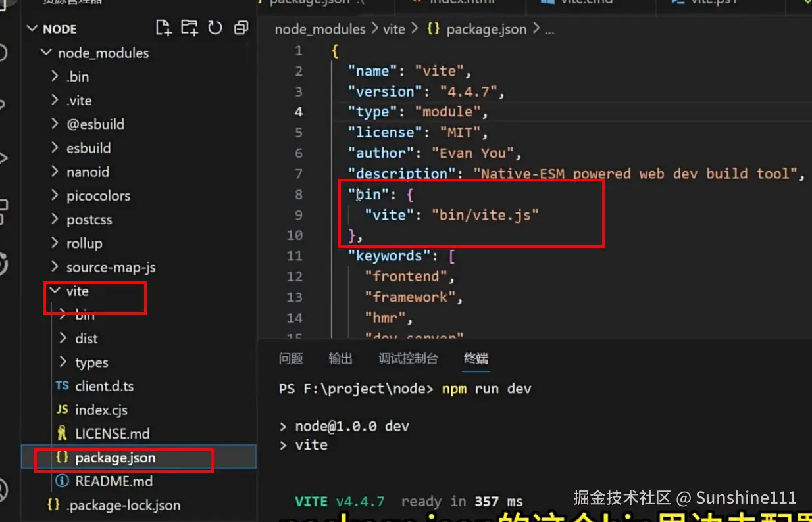The image size is (812, 522).
Task: Click the "author": "Evan You" line
Action: coord(435,153)
